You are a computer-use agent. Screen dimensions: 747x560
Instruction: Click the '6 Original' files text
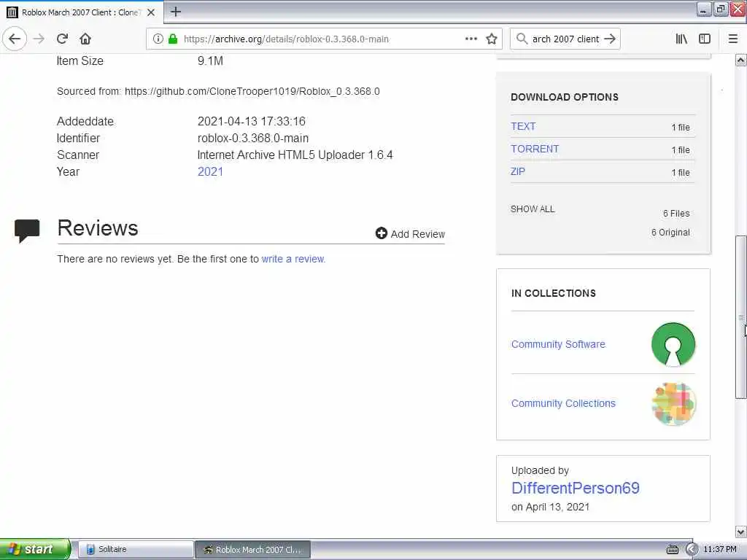(670, 233)
